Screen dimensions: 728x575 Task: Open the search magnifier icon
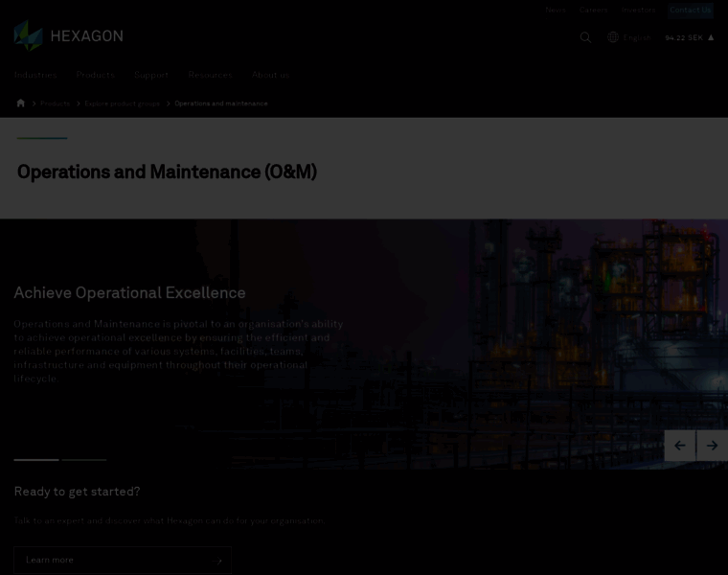(x=585, y=37)
